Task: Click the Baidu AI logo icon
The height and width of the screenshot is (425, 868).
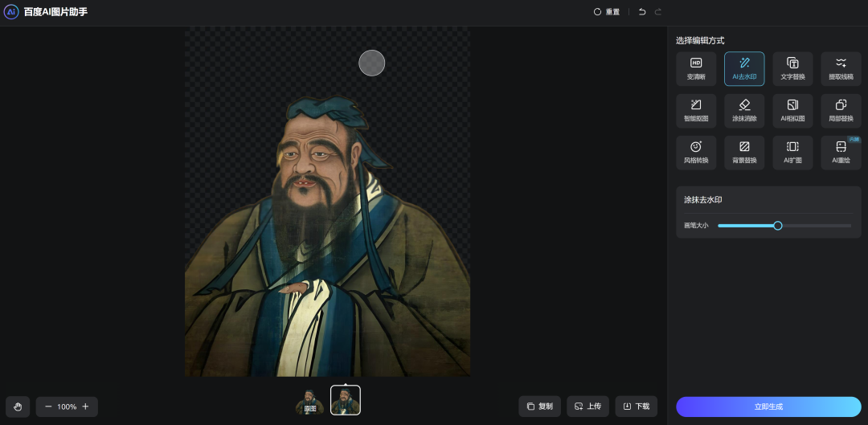Action: (11, 11)
